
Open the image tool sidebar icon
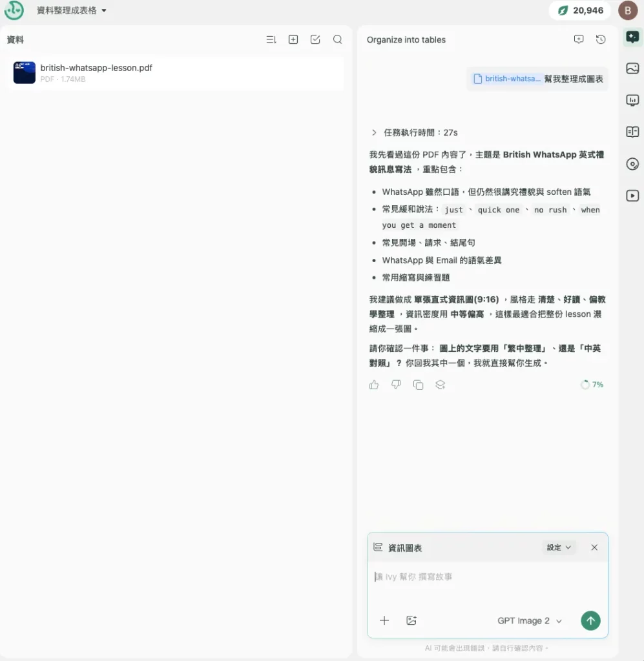coord(632,68)
